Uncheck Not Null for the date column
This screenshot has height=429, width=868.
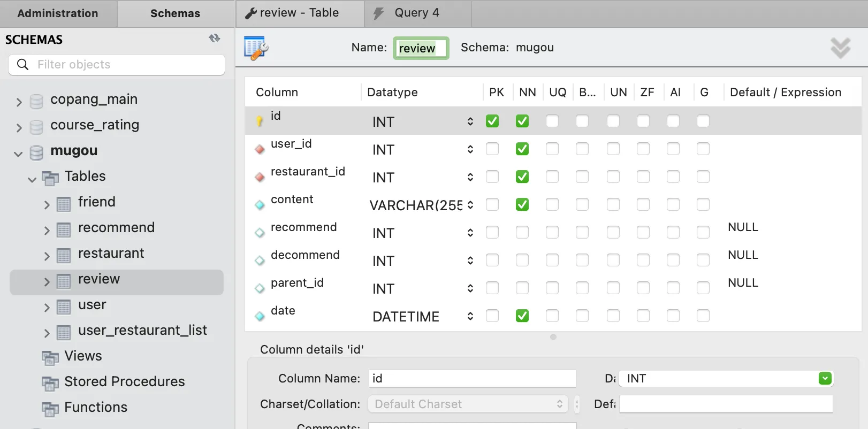coord(522,316)
